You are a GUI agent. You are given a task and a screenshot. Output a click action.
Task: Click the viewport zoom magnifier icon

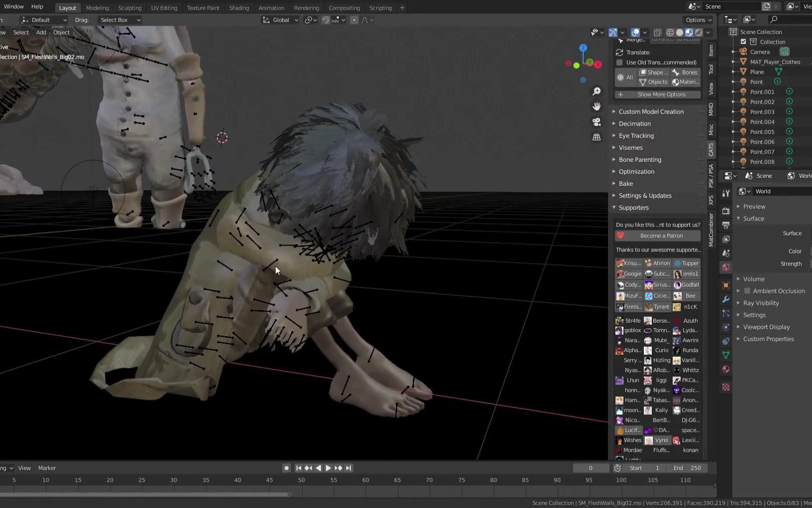597,92
